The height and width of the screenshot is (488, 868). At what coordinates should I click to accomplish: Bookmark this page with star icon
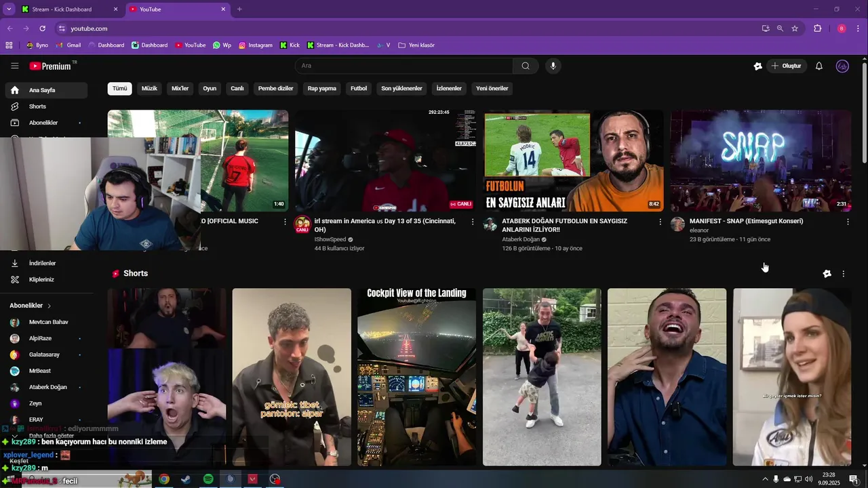tap(795, 28)
